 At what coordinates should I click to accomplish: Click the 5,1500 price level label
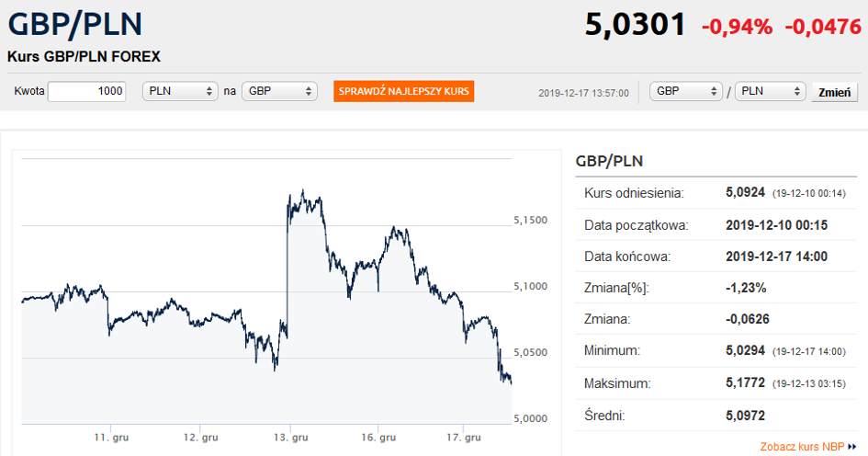(530, 221)
